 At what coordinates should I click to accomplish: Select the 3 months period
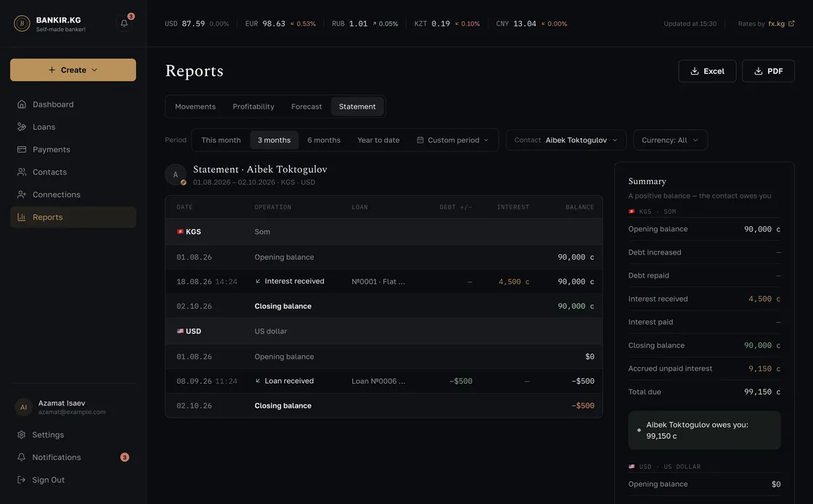274,140
